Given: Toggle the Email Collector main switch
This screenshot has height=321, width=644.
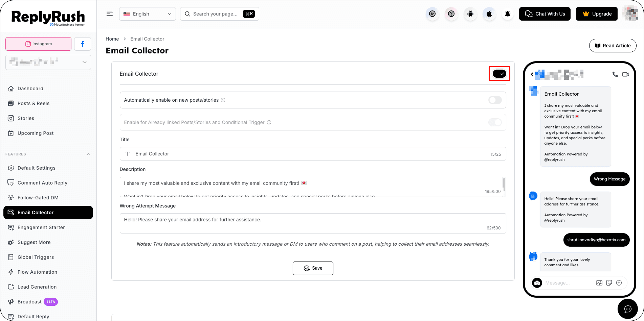Looking at the screenshot, I should tap(499, 74).
